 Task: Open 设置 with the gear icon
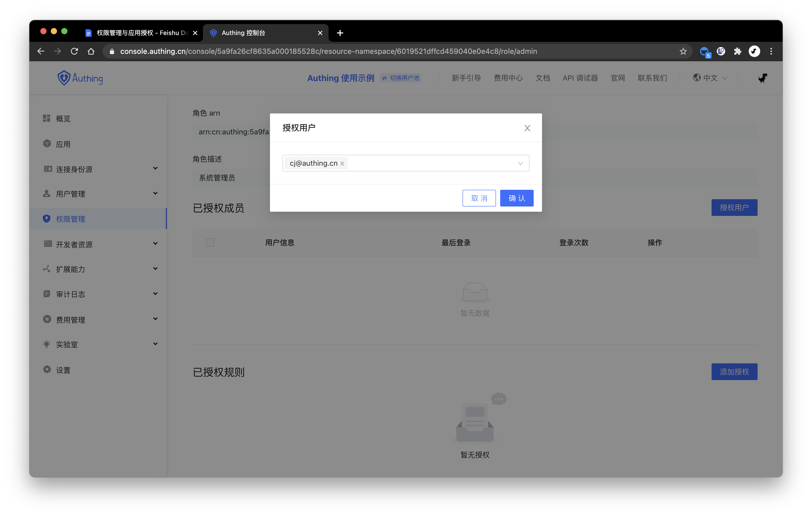coord(47,370)
